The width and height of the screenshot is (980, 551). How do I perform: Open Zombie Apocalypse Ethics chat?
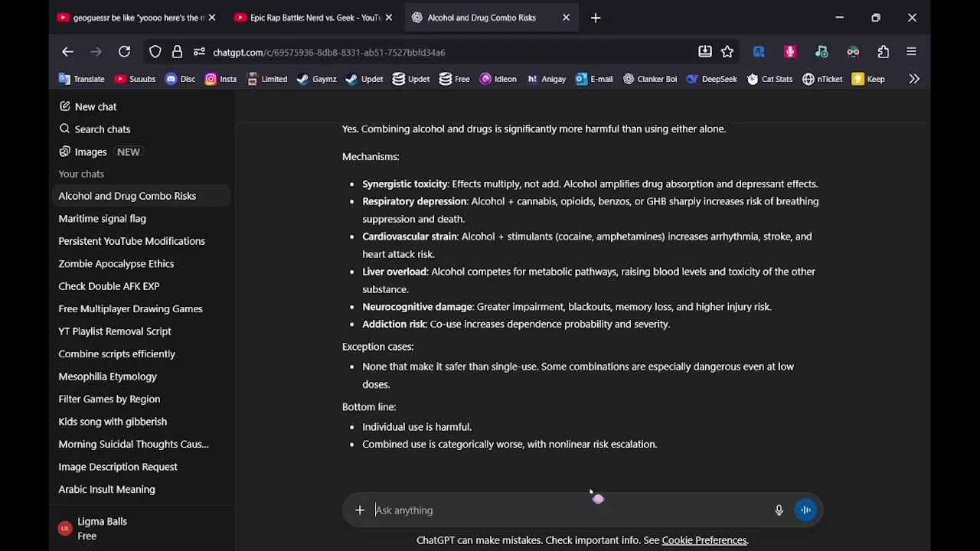click(142, 264)
